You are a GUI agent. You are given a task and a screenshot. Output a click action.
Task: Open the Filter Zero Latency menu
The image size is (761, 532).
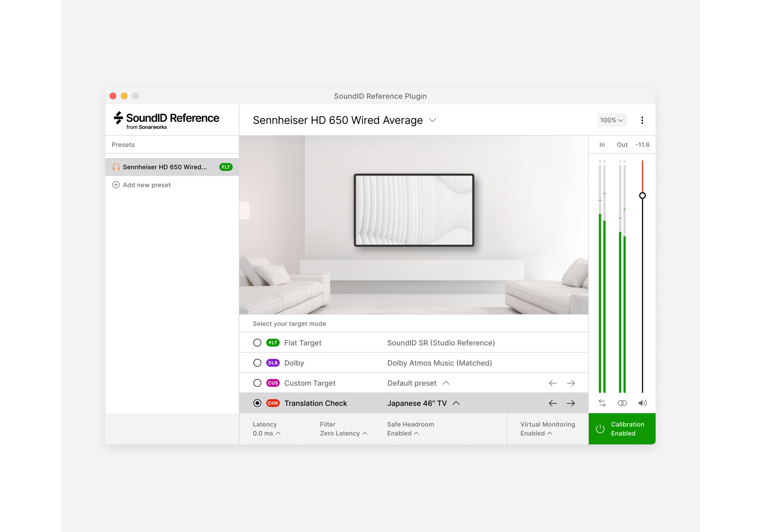[344, 433]
